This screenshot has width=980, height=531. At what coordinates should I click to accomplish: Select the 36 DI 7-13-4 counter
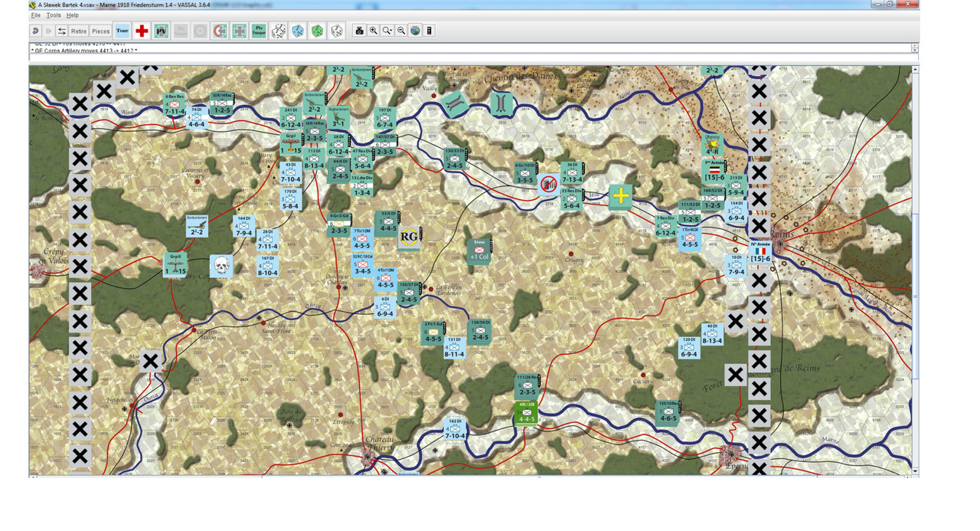(571, 172)
